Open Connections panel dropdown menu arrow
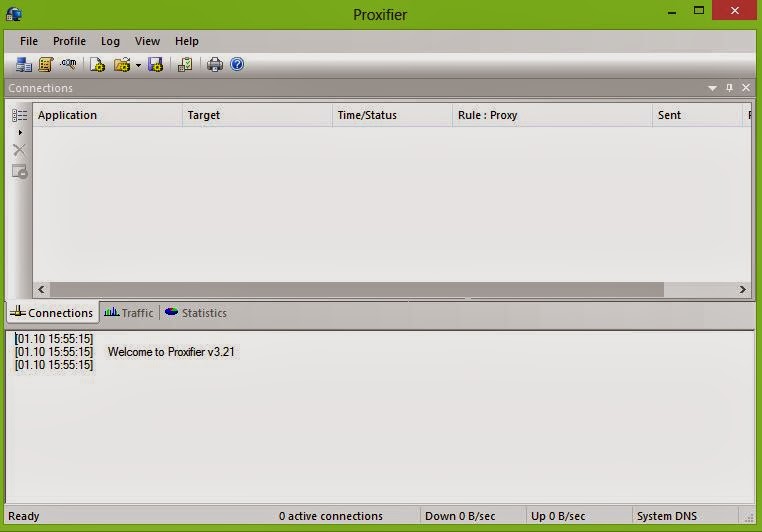 (712, 88)
